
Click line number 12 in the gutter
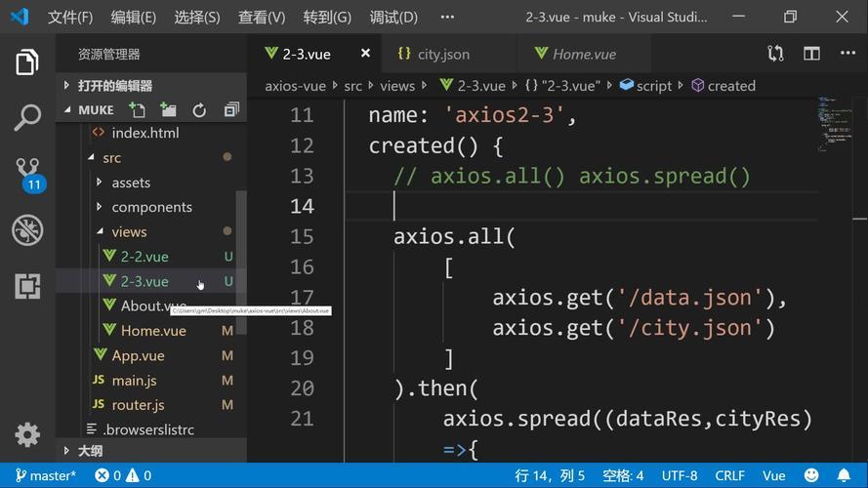click(x=302, y=146)
